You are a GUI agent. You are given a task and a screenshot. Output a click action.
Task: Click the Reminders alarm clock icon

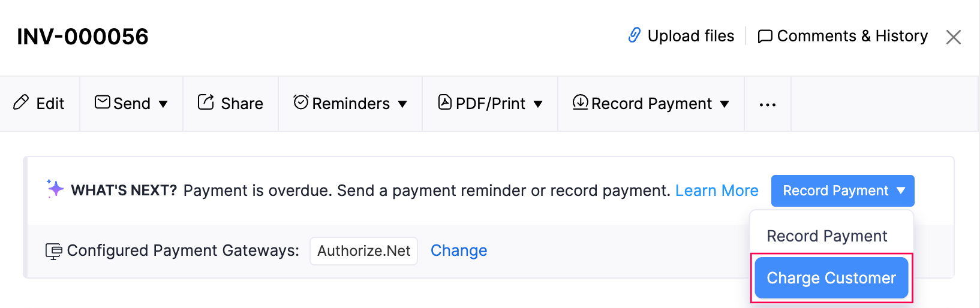point(301,102)
